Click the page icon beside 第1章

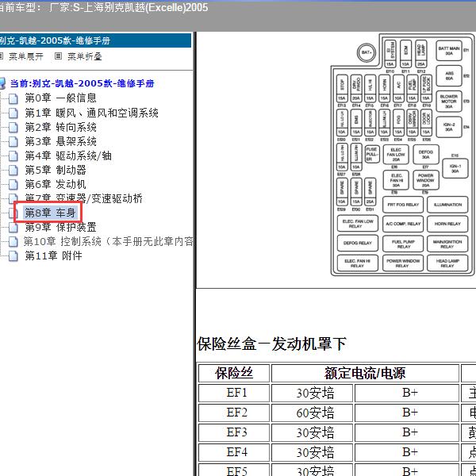[13, 113]
